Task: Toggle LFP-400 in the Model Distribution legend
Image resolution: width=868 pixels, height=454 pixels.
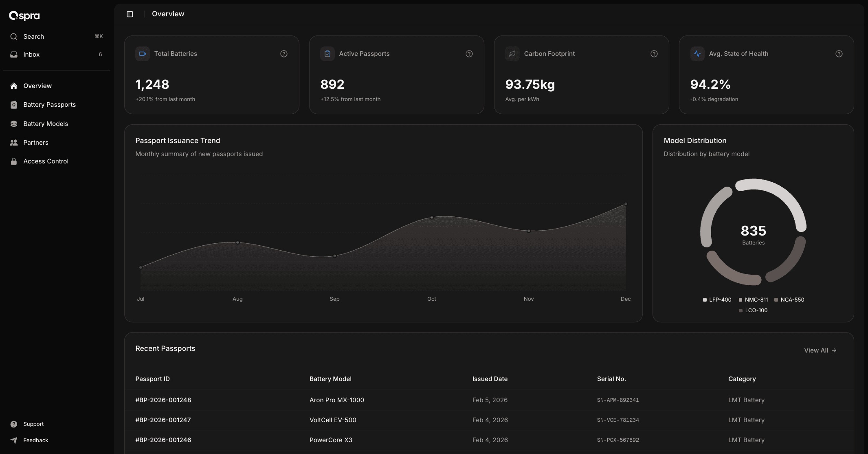Action: click(x=717, y=300)
